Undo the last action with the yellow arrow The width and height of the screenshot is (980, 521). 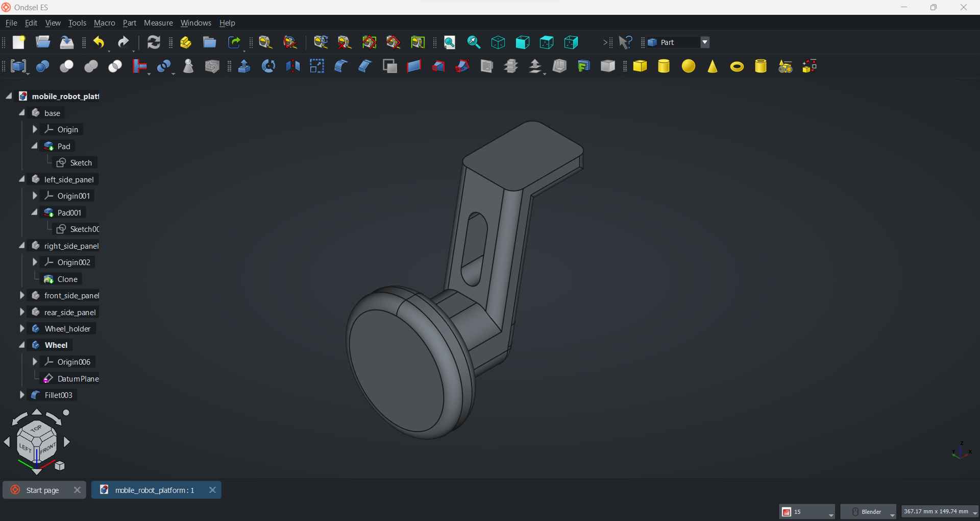tap(99, 42)
